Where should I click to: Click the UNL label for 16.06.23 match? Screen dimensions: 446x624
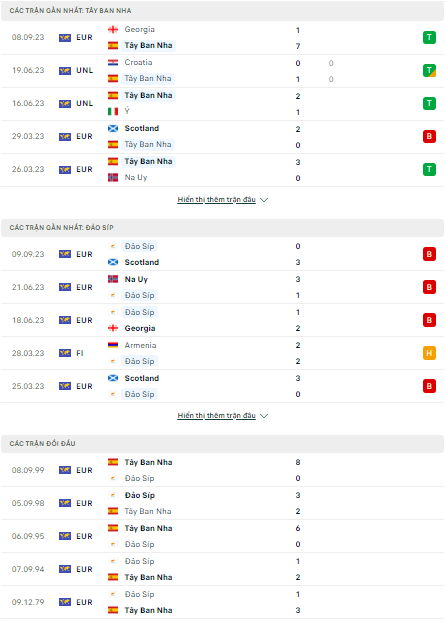click(84, 103)
